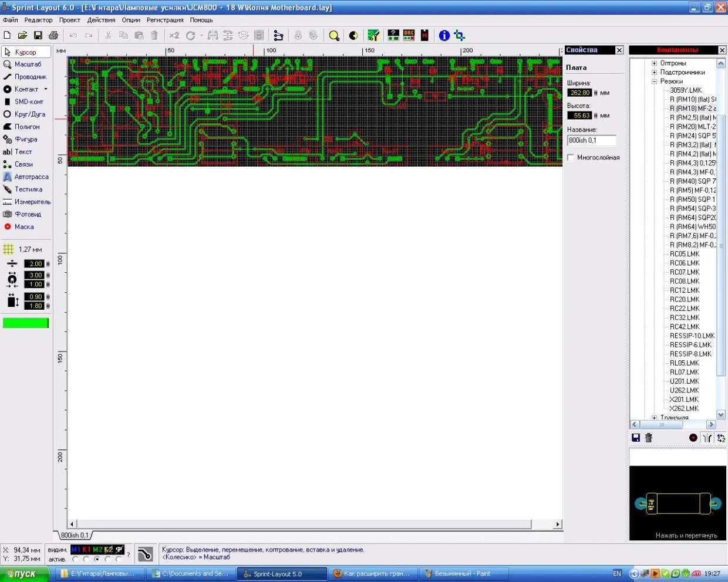Image resolution: width=728 pixels, height=582 pixels.
Task: Open the rotate angle dropdown arrow
Action: (x=201, y=36)
